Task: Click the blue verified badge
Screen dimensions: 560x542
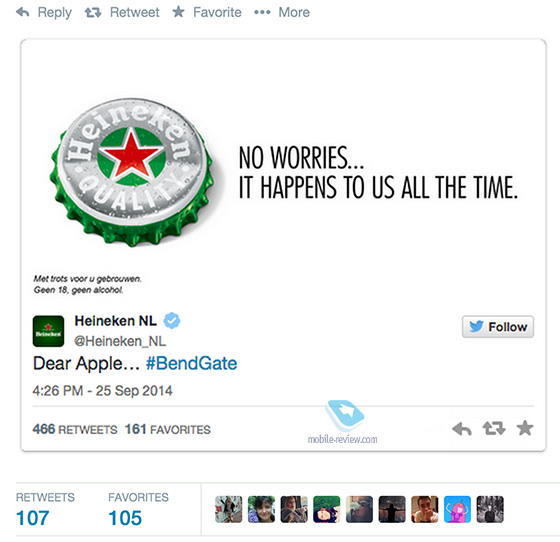Action: [172, 320]
